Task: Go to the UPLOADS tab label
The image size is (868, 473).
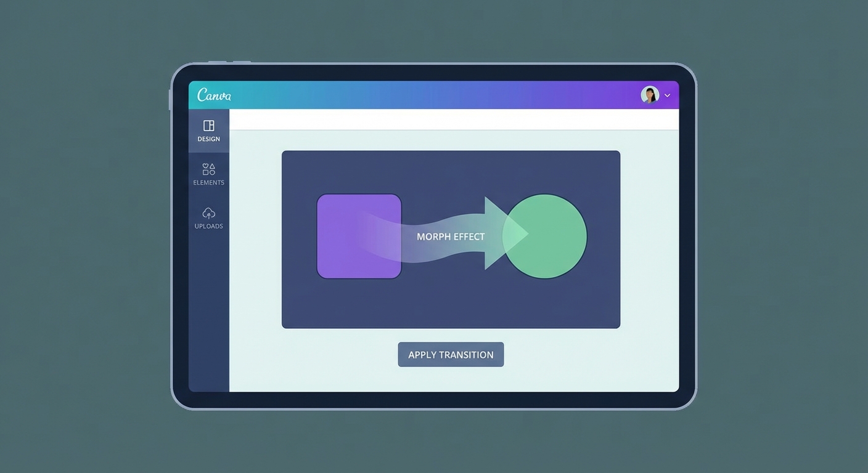Action: pos(208,226)
